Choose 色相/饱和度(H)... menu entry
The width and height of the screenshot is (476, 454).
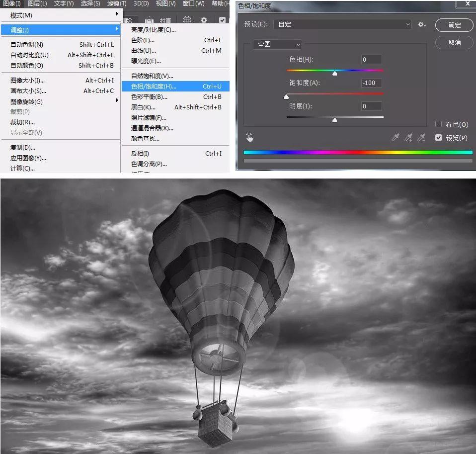[x=175, y=87]
